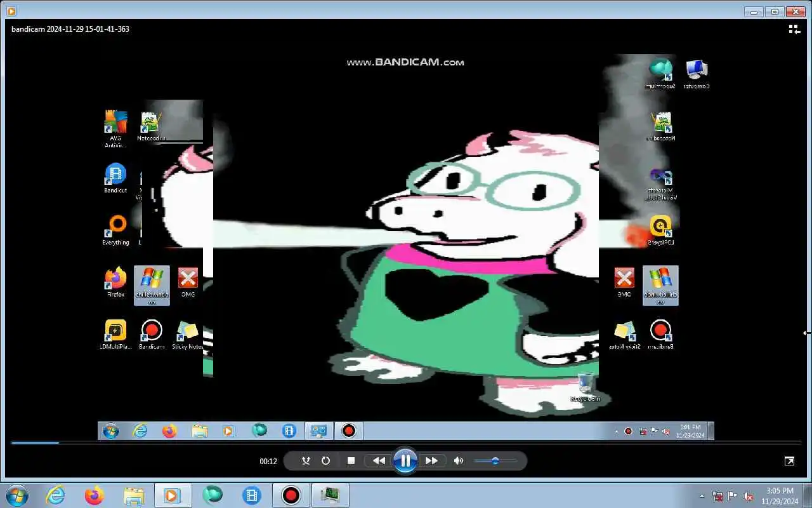
Task: Skip to previous using the rewind button
Action: point(379,460)
